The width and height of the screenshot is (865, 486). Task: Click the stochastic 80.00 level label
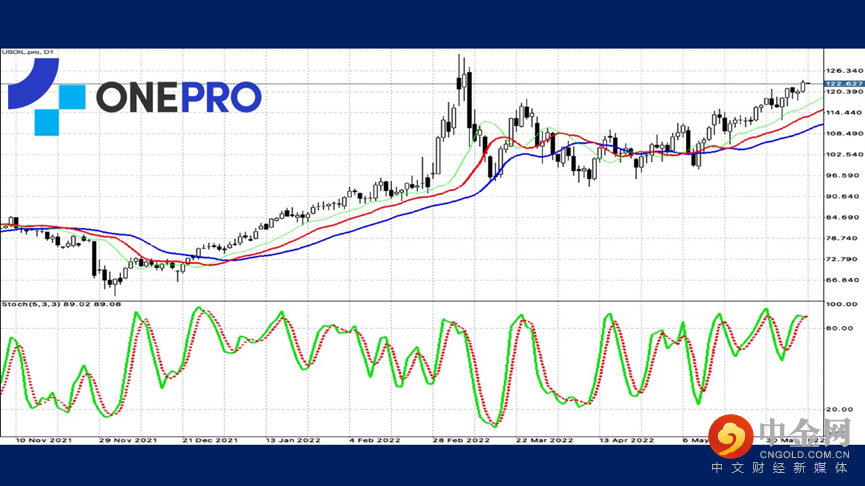840,328
